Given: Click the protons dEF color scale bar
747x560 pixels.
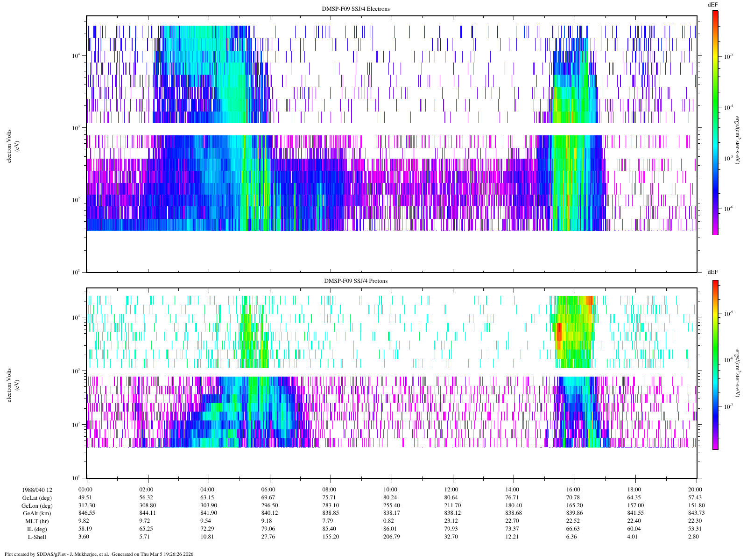Looking at the screenshot, I should [x=715, y=364].
